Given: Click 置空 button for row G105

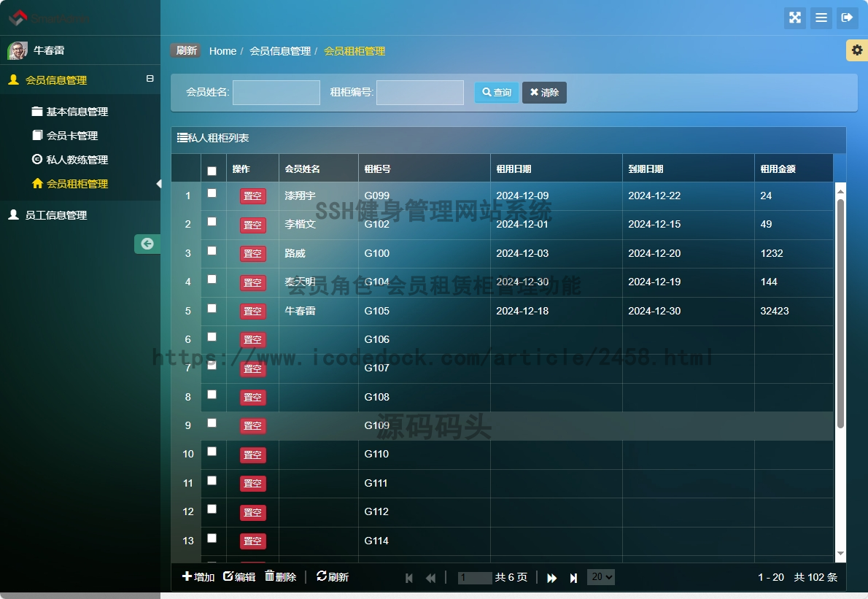Looking at the screenshot, I should pyautogui.click(x=252, y=311).
